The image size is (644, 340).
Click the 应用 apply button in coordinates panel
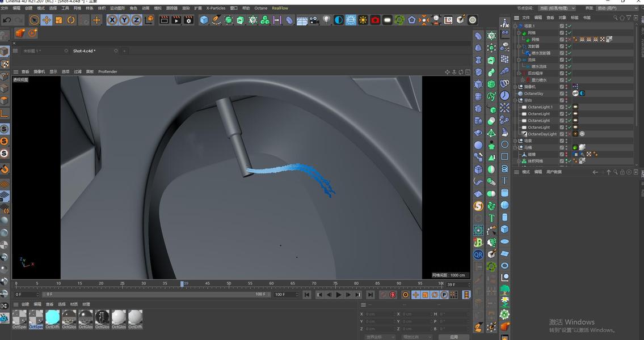point(453,337)
